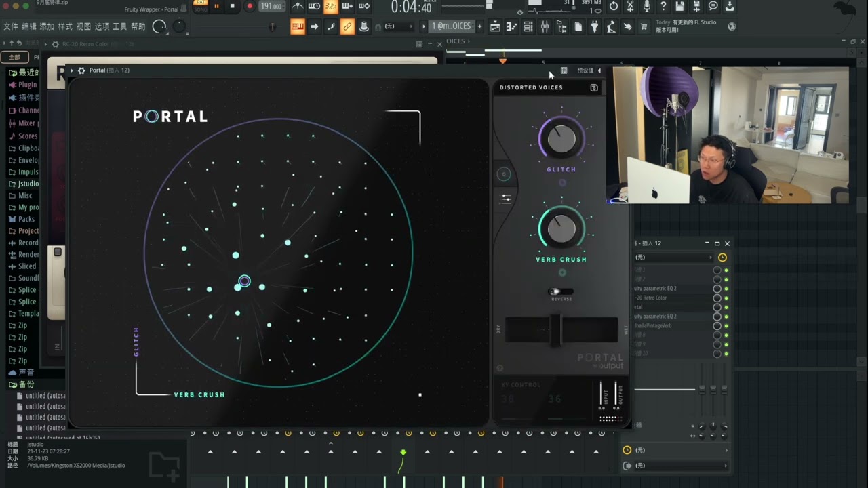The width and height of the screenshot is (868, 488).
Task: Toggle the metronome
Action: coord(298,6)
